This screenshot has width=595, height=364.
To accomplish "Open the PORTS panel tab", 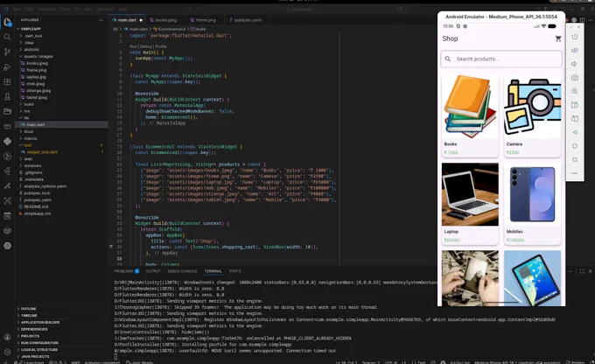I will click(234, 271).
